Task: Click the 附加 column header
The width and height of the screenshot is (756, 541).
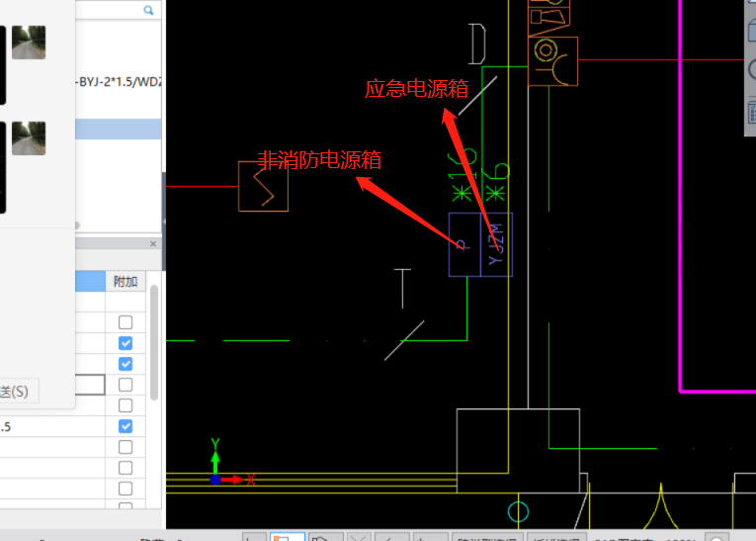Action: 126,281
